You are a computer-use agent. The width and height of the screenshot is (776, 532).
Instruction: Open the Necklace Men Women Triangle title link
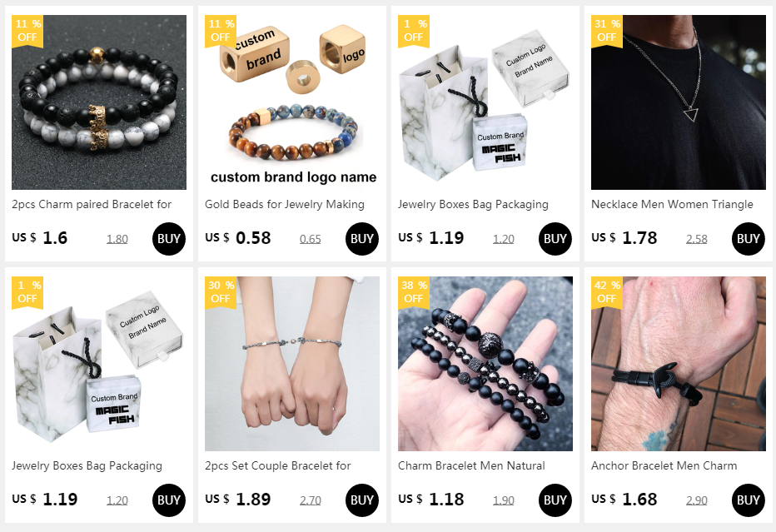[x=672, y=204]
